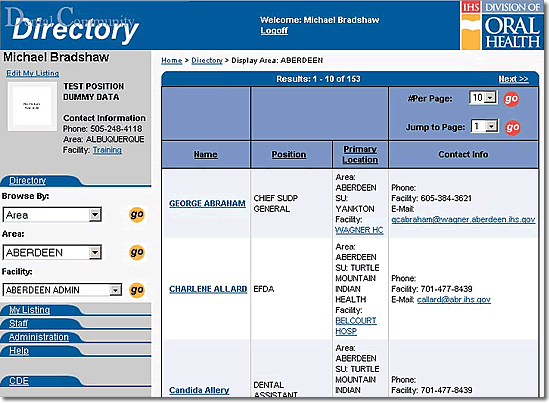
Task: Click the Training facility link
Action: click(x=107, y=150)
